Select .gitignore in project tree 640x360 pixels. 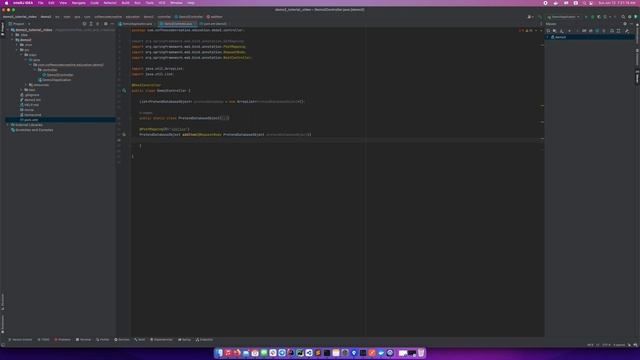point(32,95)
